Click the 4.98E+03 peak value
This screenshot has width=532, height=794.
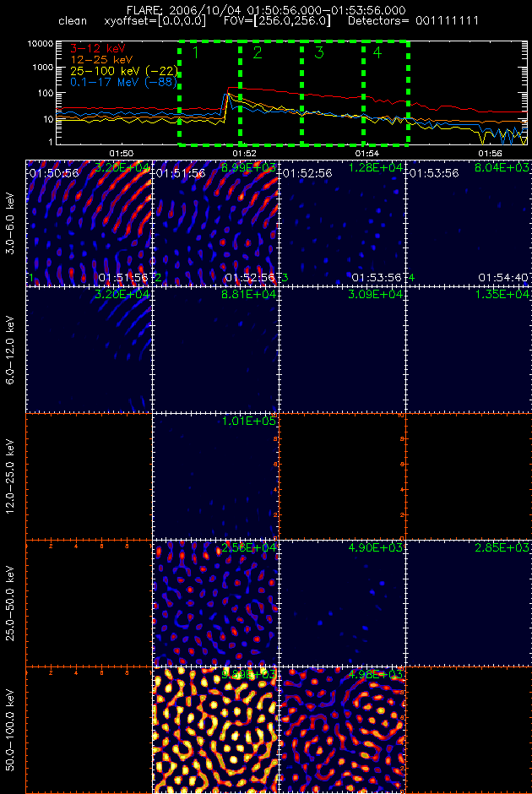[x=376, y=673]
